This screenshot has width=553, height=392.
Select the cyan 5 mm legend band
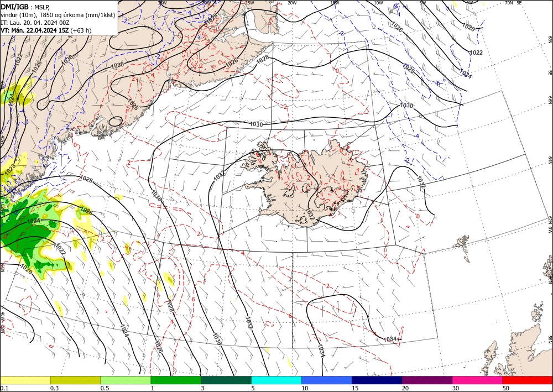(276, 380)
